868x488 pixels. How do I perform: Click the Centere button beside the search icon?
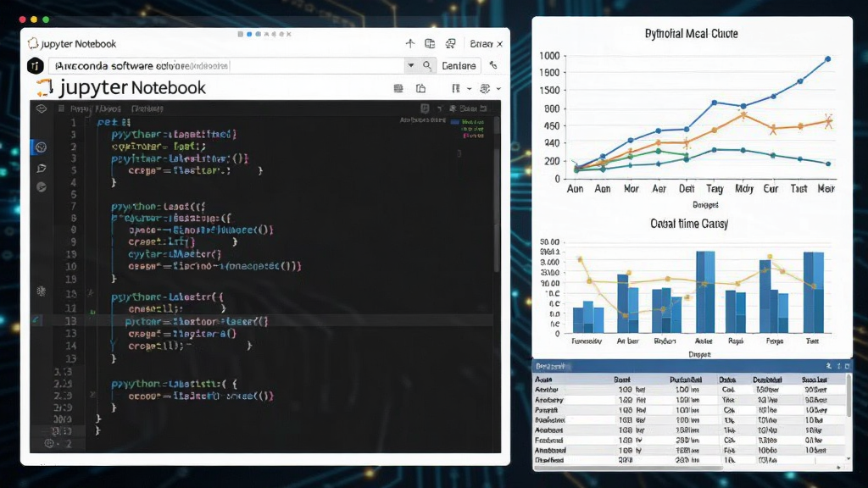(x=459, y=65)
